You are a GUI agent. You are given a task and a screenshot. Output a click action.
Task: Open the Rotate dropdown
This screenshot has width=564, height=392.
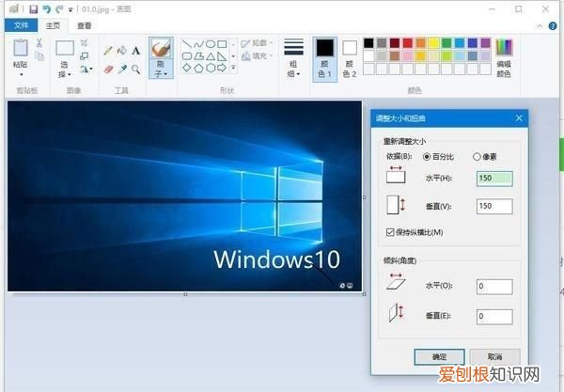tap(86, 69)
